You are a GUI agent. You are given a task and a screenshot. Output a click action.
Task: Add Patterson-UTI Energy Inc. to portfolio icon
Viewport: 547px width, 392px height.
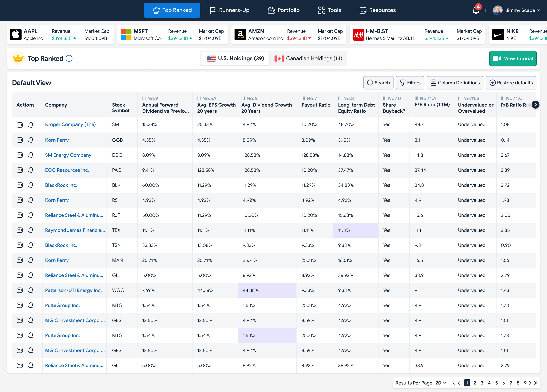point(20,290)
